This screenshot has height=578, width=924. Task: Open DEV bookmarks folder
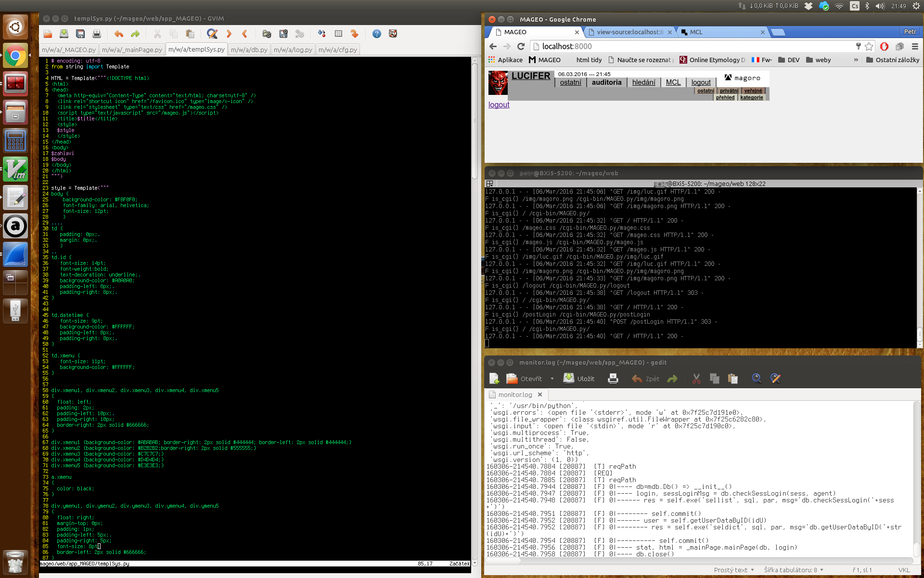click(x=789, y=60)
